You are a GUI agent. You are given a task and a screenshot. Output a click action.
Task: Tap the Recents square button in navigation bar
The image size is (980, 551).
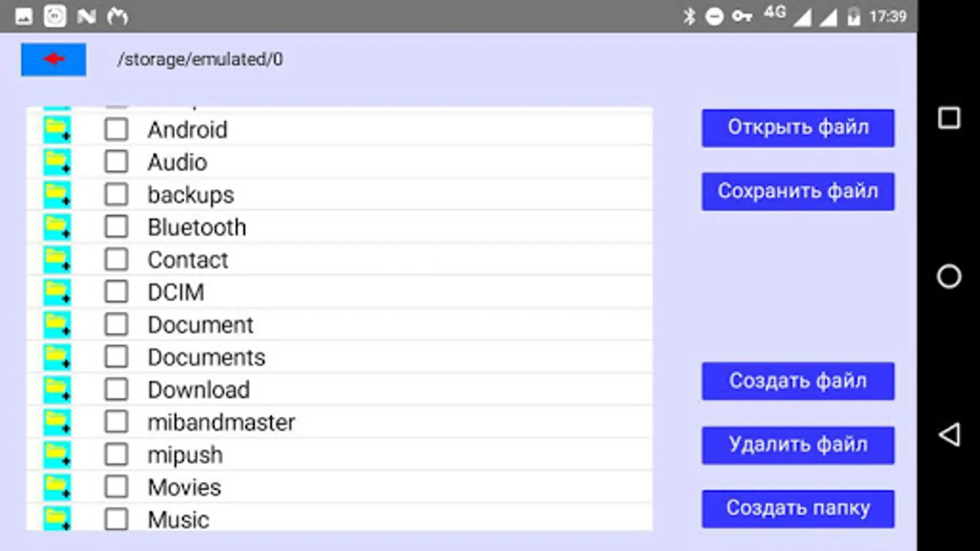(x=948, y=119)
